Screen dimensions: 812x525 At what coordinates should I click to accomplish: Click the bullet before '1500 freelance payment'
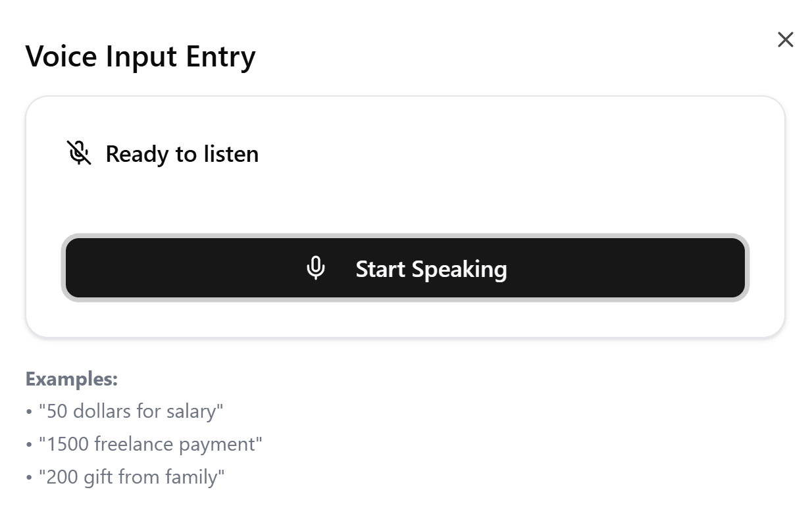click(29, 445)
